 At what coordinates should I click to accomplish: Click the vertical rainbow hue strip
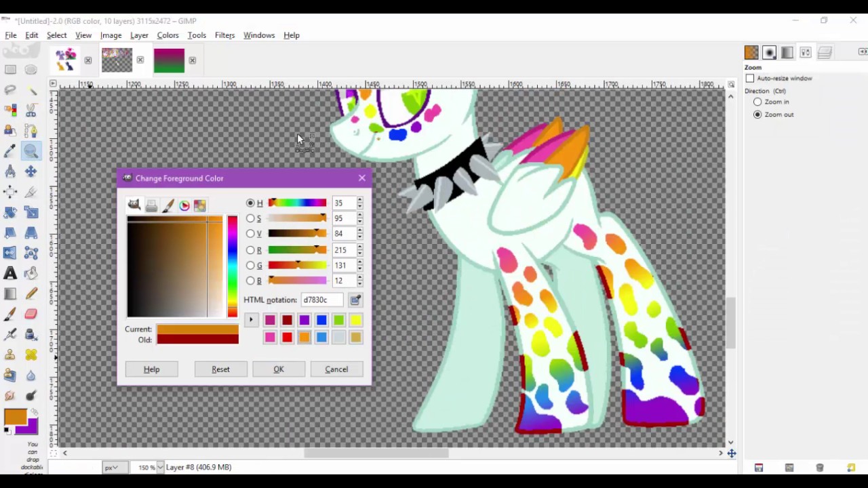click(x=233, y=266)
